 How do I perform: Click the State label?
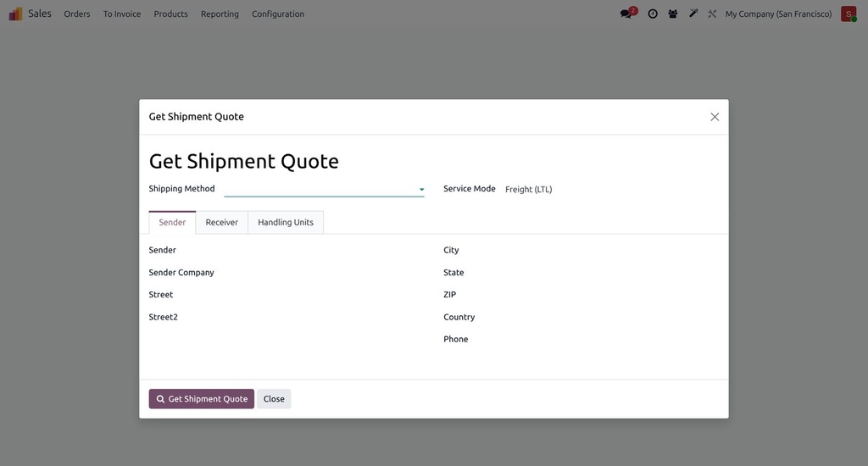point(453,272)
